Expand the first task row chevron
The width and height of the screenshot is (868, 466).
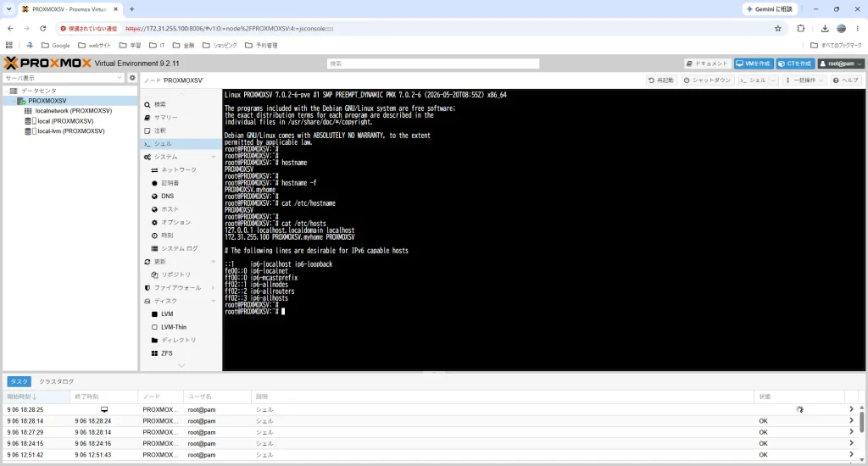pos(851,409)
